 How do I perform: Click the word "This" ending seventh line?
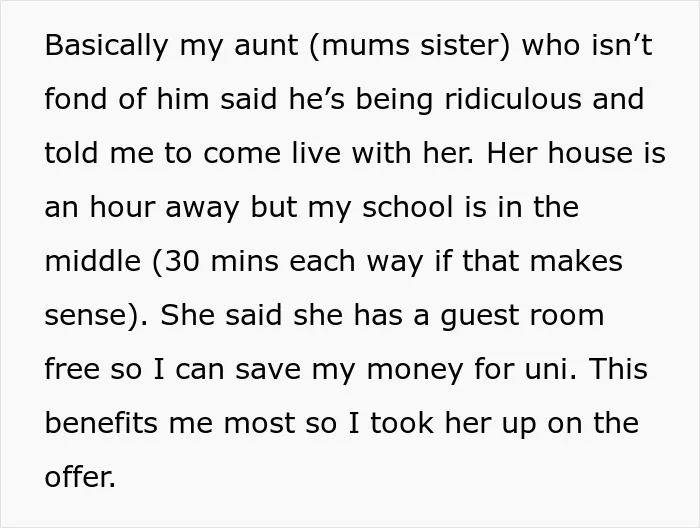tap(618, 370)
